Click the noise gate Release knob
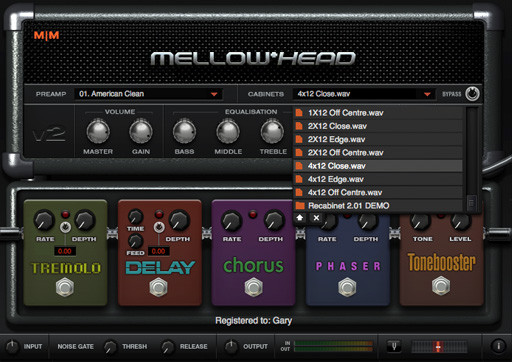 pyautogui.click(x=168, y=347)
